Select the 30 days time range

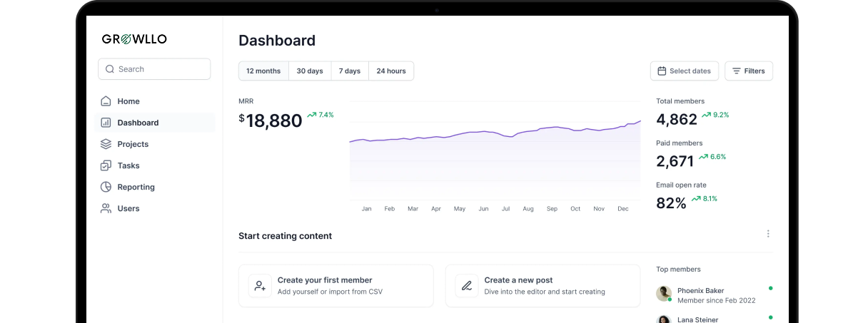point(310,71)
